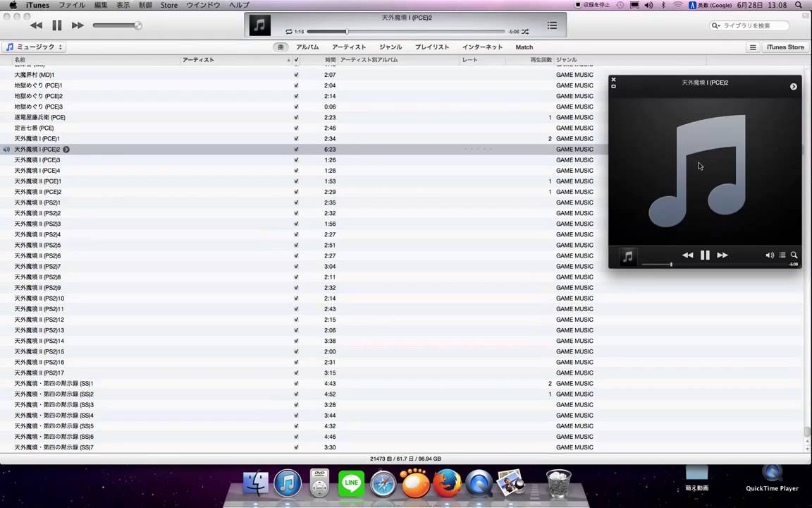The height and width of the screenshot is (508, 812).
Task: Toggle repeat icon in the now-playing display
Action: pos(289,32)
